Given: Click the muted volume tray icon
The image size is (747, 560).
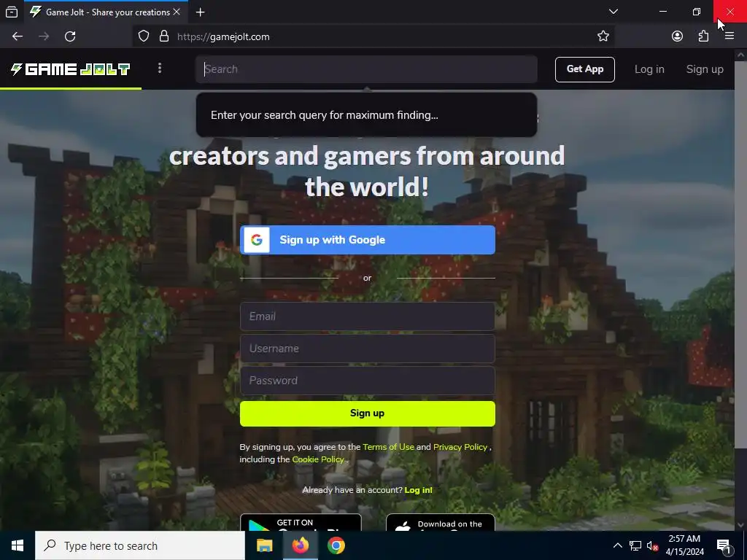Looking at the screenshot, I should [652, 545].
